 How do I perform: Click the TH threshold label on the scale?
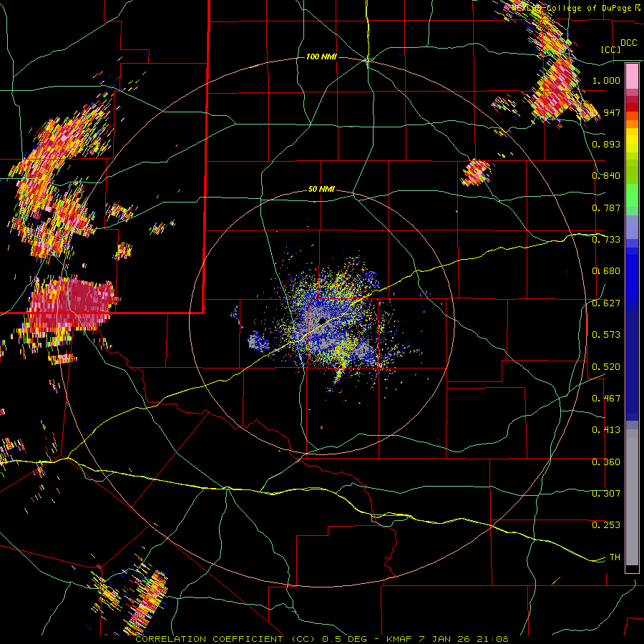[615, 557]
